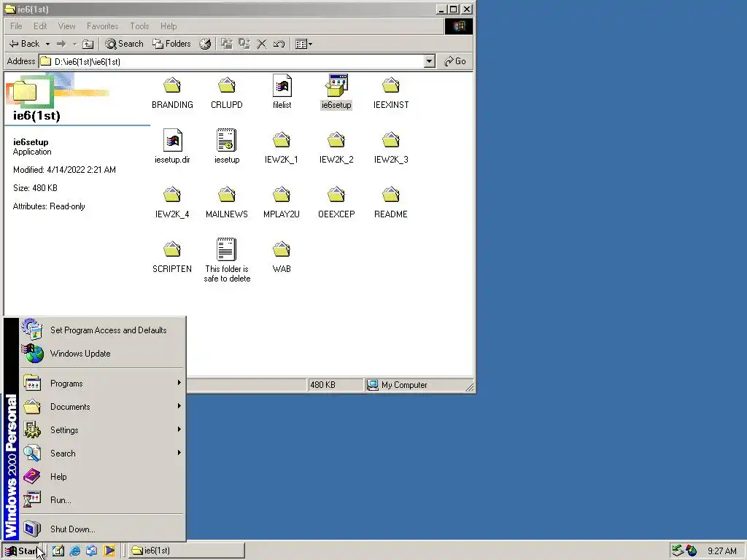Launch Outlook Express from quick launch

[x=91, y=551]
